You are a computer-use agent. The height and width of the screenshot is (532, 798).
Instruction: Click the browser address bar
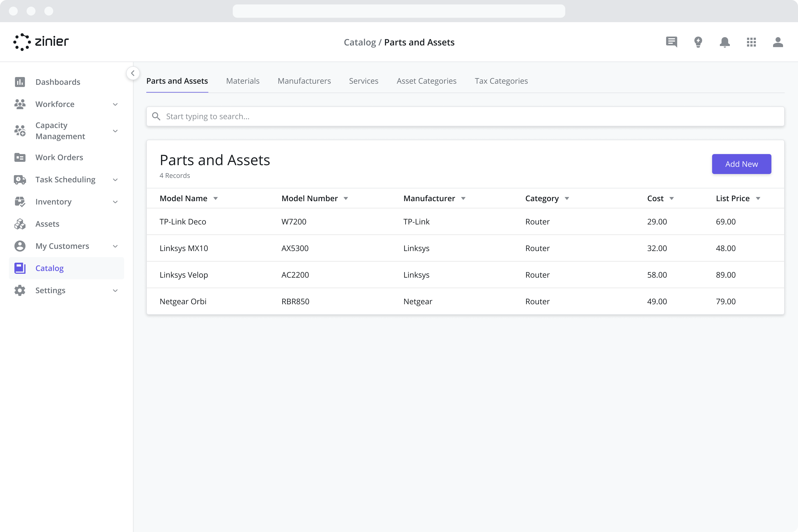(x=399, y=11)
